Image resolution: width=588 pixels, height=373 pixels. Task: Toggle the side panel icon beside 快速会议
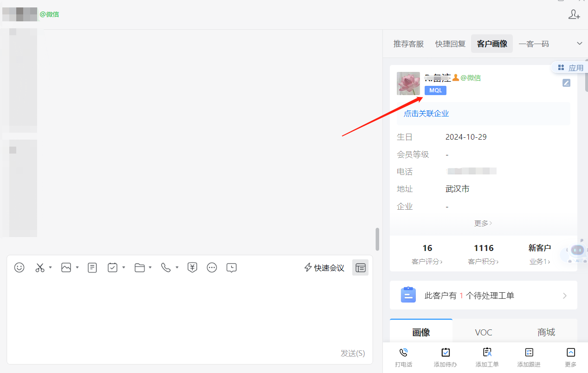point(360,268)
